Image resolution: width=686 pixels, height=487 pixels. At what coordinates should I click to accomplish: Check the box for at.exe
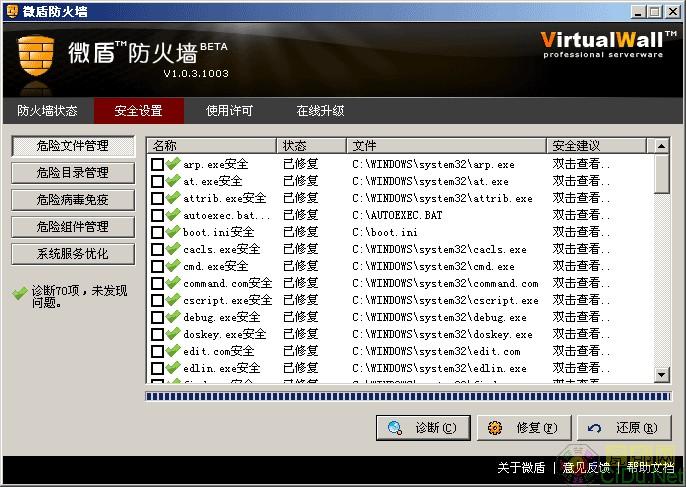157,182
